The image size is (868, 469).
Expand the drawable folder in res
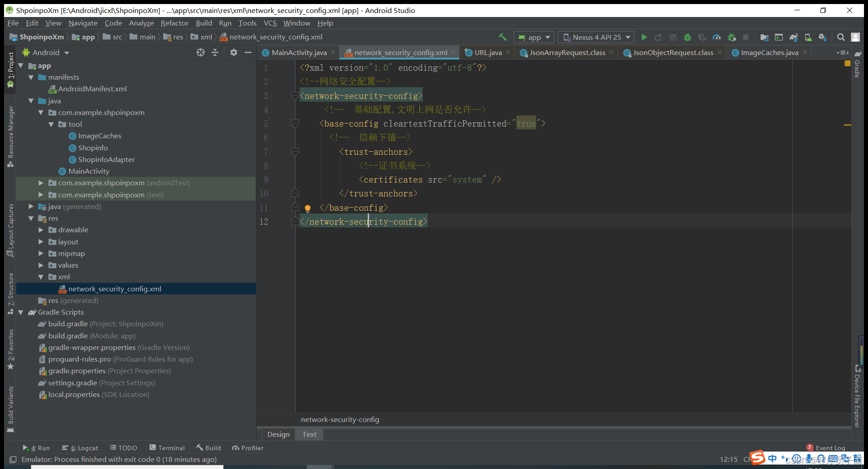[x=41, y=230]
